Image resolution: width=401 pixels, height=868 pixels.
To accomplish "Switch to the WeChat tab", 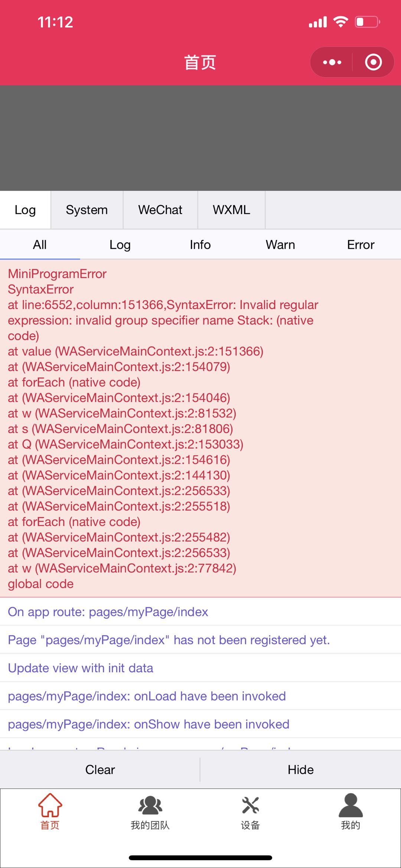I will pyautogui.click(x=160, y=210).
